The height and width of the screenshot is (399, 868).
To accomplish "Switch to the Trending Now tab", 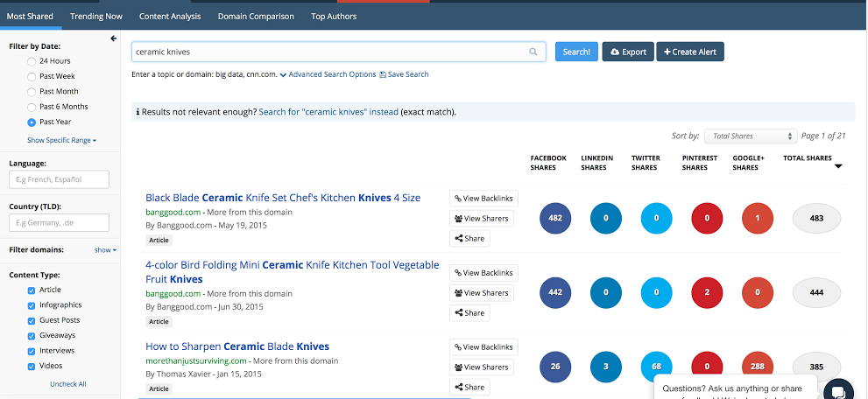I will coord(96,16).
